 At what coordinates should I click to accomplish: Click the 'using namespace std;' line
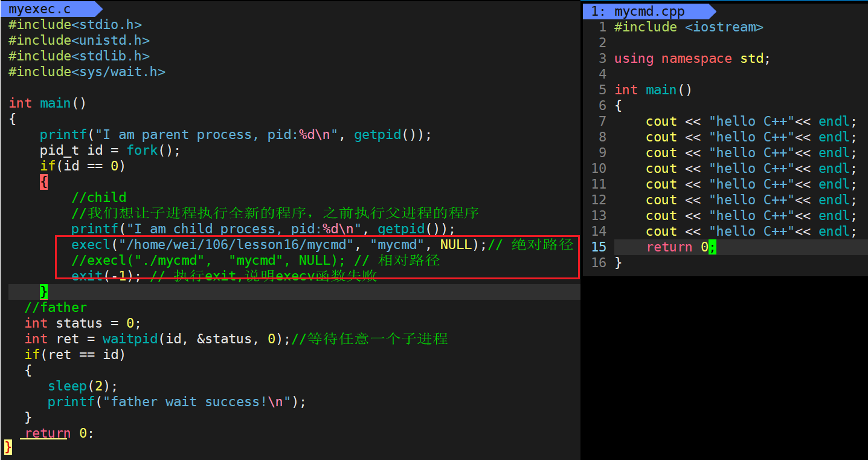coord(692,59)
